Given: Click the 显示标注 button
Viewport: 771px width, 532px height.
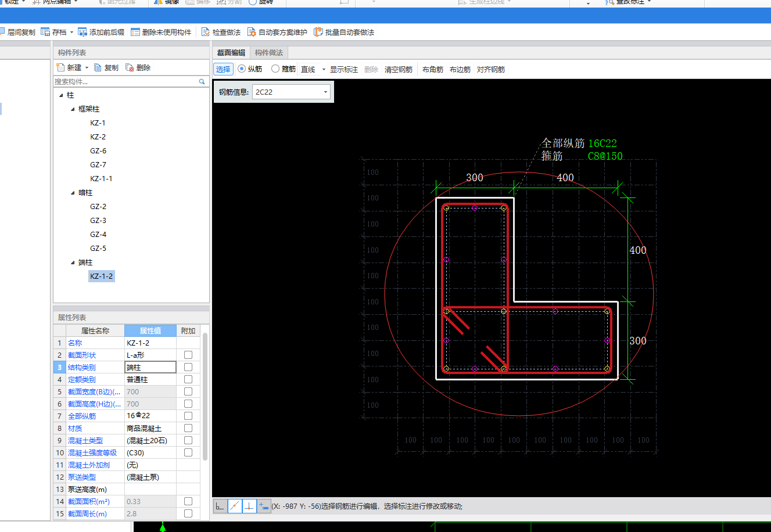Looking at the screenshot, I should (x=344, y=70).
